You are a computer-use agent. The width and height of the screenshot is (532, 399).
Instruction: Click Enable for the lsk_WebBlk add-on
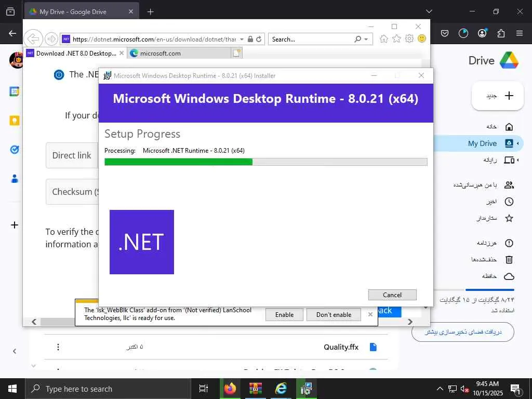coord(284,315)
